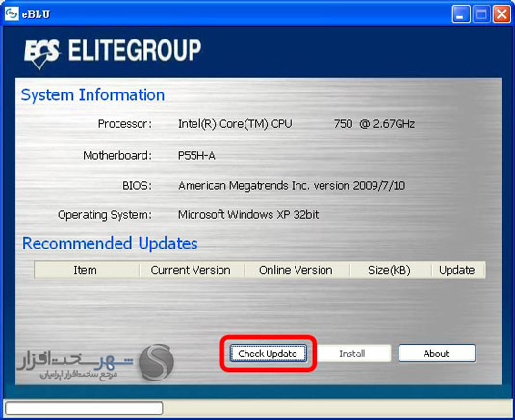The image size is (515, 420).
Task: Click the Processor: label
Action: [x=125, y=124]
